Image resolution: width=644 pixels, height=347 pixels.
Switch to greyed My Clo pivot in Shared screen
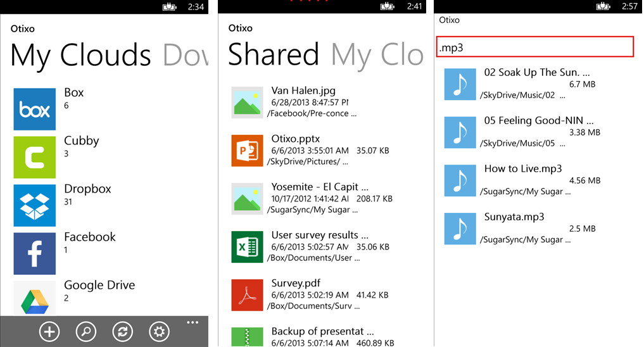[x=377, y=54]
